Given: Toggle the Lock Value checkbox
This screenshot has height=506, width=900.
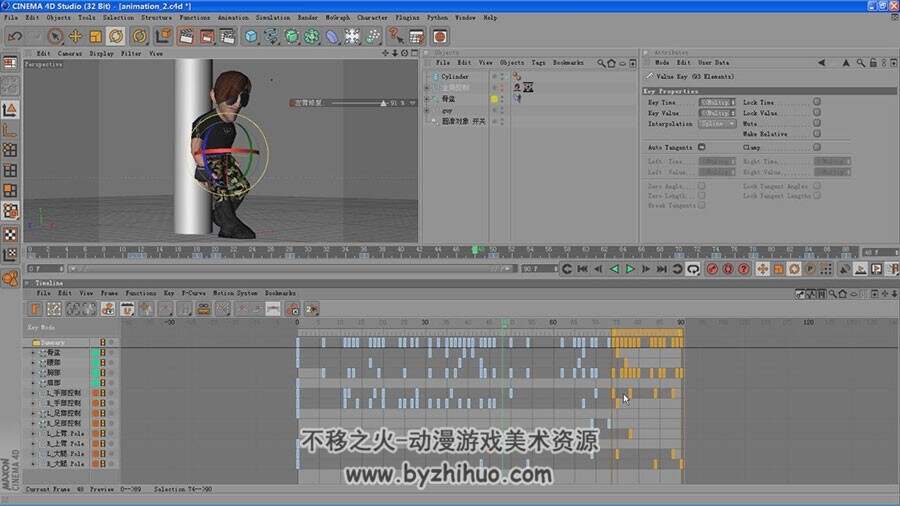Looking at the screenshot, I should (x=817, y=112).
